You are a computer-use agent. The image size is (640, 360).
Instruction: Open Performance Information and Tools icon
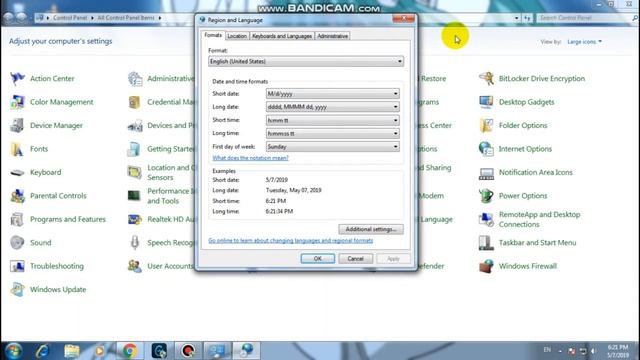click(135, 196)
